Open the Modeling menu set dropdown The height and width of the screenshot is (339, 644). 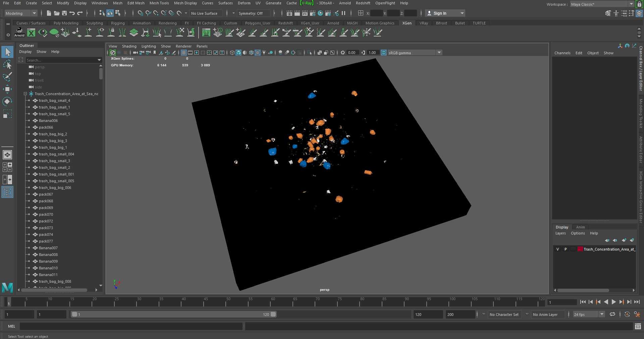point(21,13)
